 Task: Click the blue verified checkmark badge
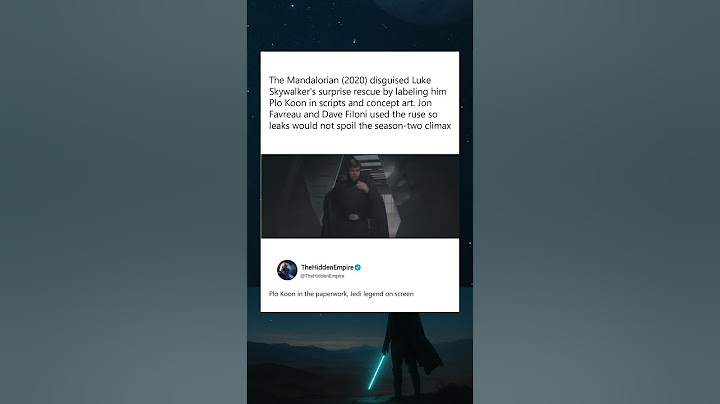(358, 267)
